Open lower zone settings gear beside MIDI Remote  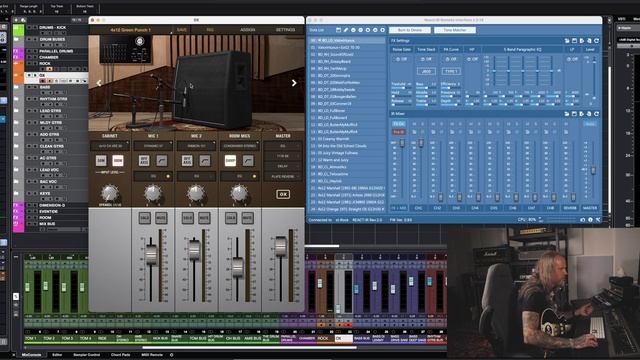(x=171, y=355)
